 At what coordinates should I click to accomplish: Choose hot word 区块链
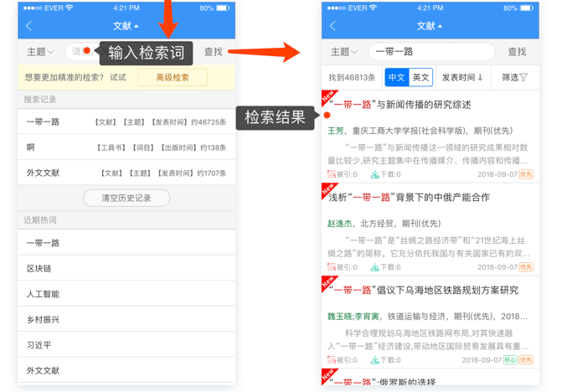coord(126,268)
